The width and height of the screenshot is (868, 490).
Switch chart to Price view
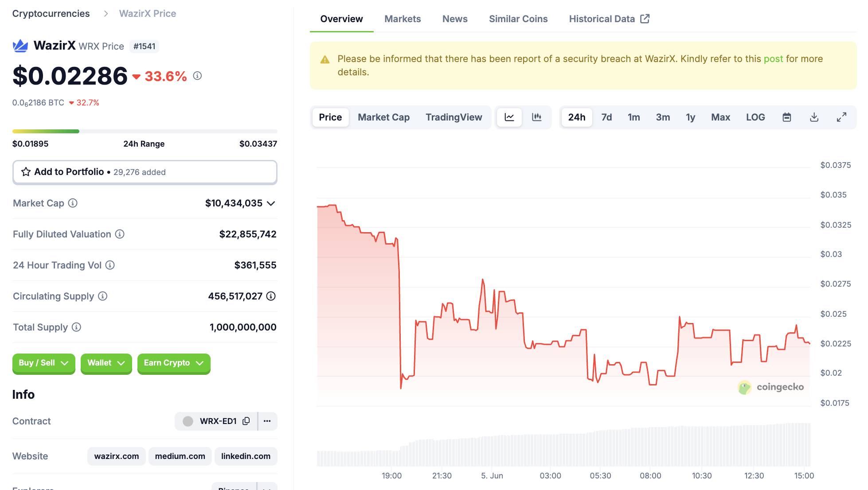330,117
